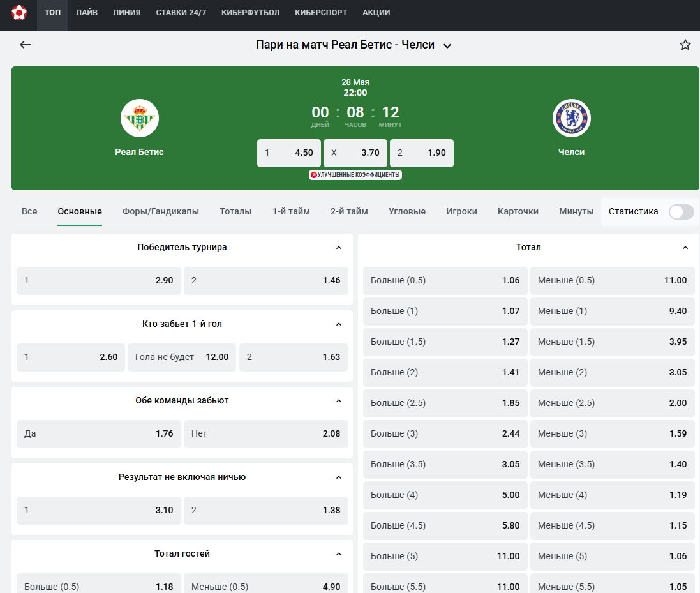Viewport: 700px width, 593px height.
Task: Collapse Результат не включая ничью section
Action: click(339, 477)
